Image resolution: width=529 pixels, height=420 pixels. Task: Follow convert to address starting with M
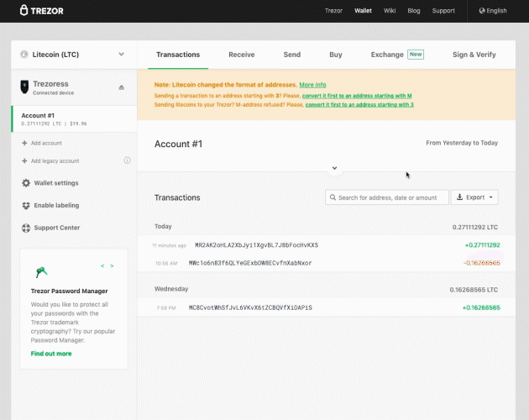click(x=357, y=96)
